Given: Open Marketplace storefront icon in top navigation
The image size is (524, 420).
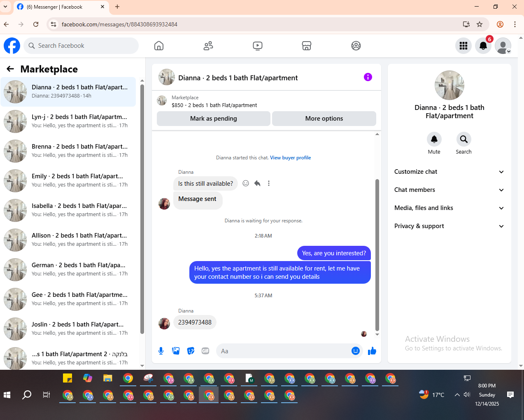Looking at the screenshot, I should [307, 46].
